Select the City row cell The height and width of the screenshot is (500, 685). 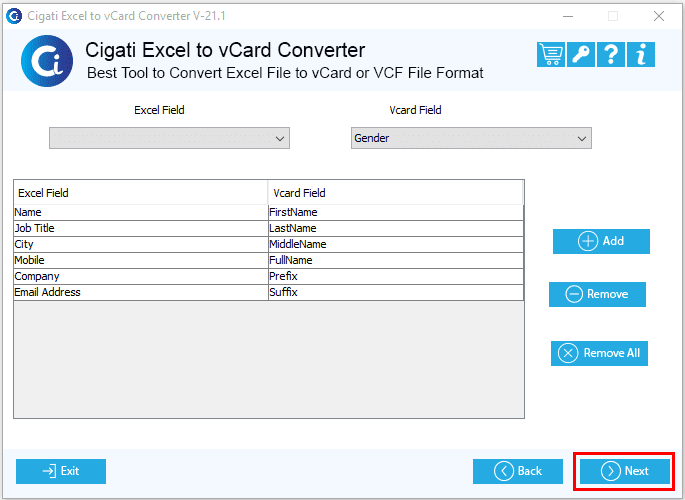click(x=141, y=245)
